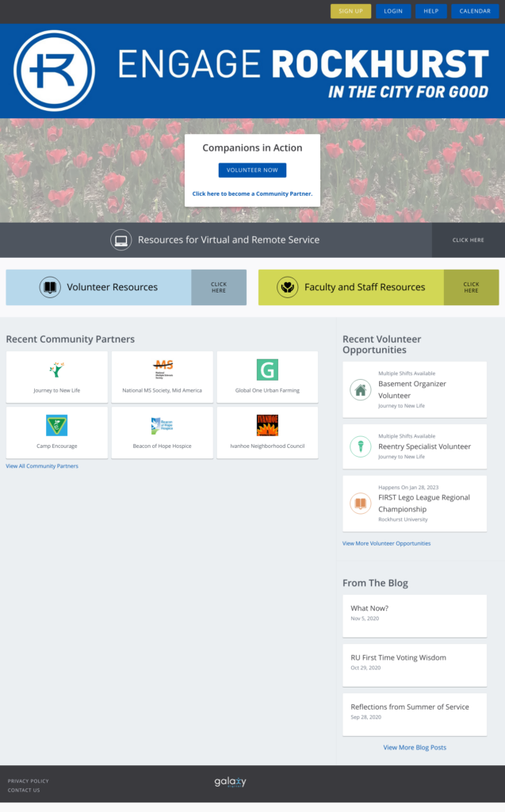505x812 pixels.
Task: Select FIRST Lego League Regional Championship title
Action: pos(423,504)
